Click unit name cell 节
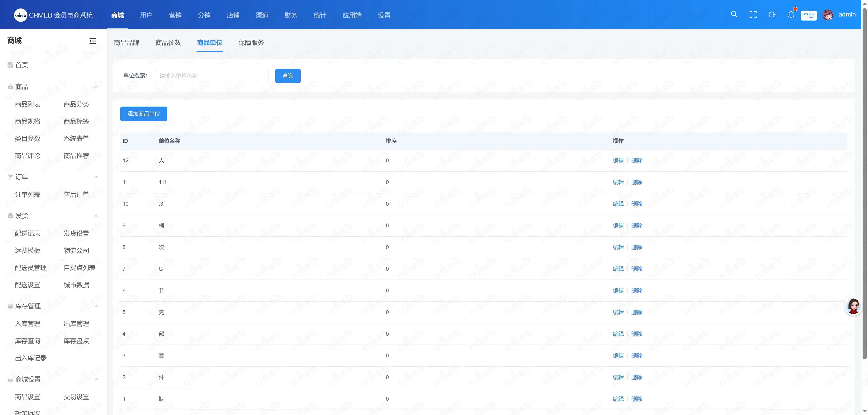The width and height of the screenshot is (868, 415). pyautogui.click(x=161, y=290)
